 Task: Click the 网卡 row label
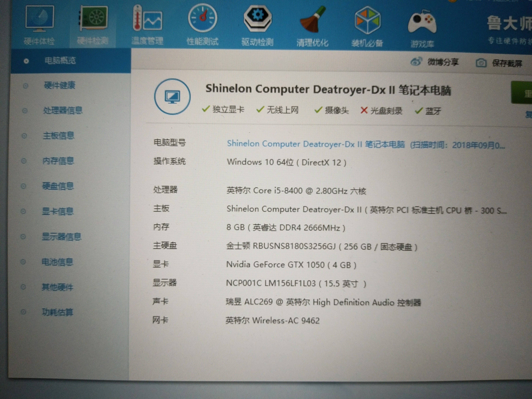click(160, 320)
